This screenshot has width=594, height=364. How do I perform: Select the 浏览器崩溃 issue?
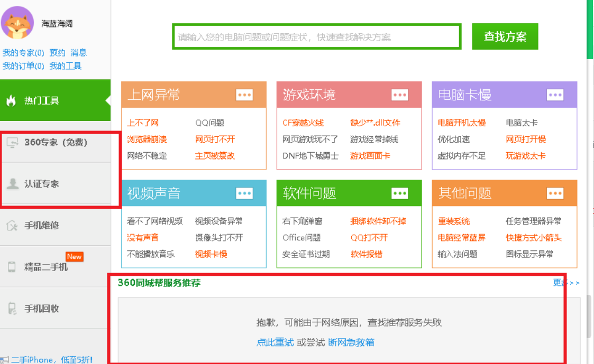[x=147, y=139]
